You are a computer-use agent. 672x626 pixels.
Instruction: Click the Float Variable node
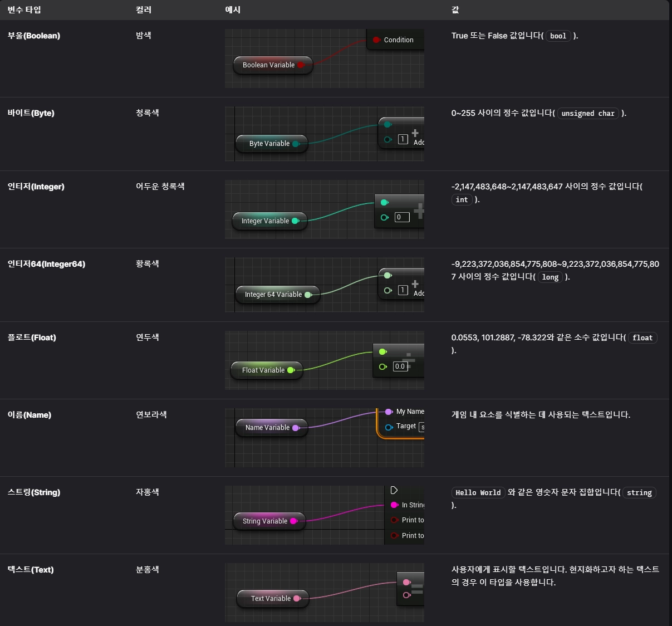(x=267, y=370)
